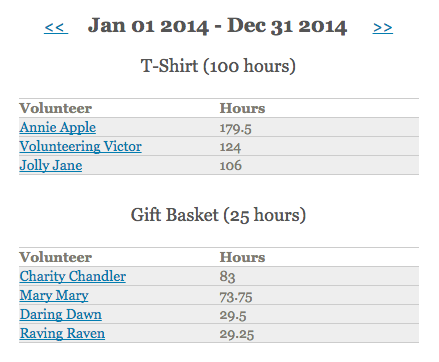View Charity Chandler's volunteer page
439x362 pixels.
pos(73,276)
